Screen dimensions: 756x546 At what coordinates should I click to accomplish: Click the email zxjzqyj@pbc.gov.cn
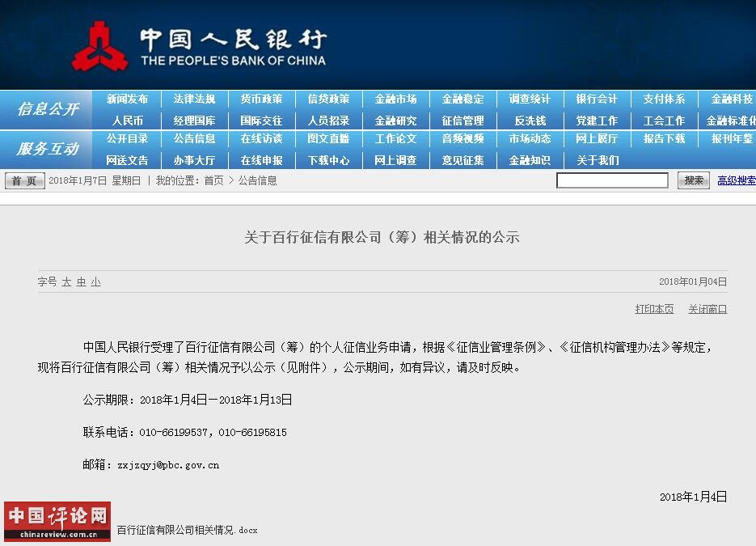tap(168, 465)
